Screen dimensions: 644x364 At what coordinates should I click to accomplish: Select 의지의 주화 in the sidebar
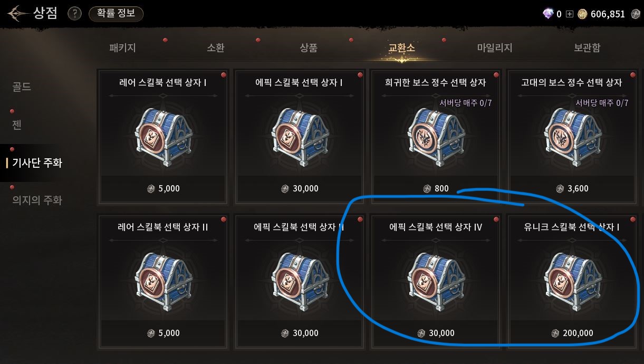(x=37, y=200)
